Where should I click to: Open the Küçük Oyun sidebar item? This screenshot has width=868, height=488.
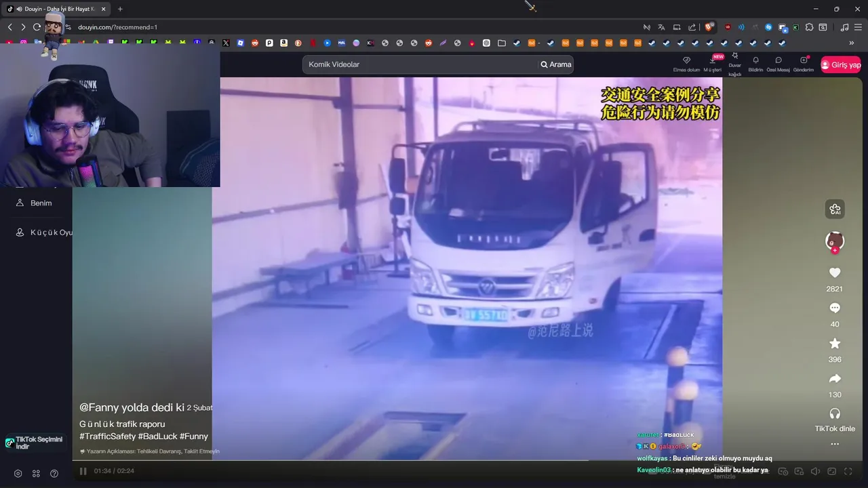point(43,232)
